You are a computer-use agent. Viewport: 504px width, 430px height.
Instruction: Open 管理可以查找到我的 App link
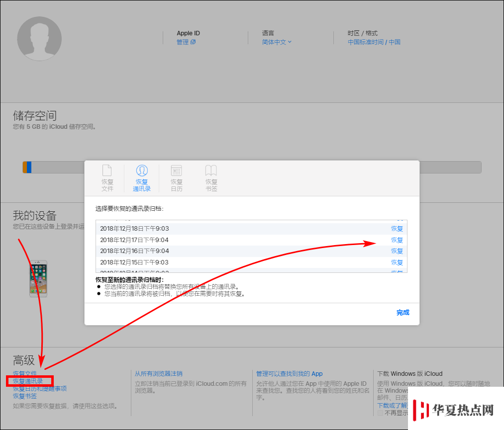point(289,374)
